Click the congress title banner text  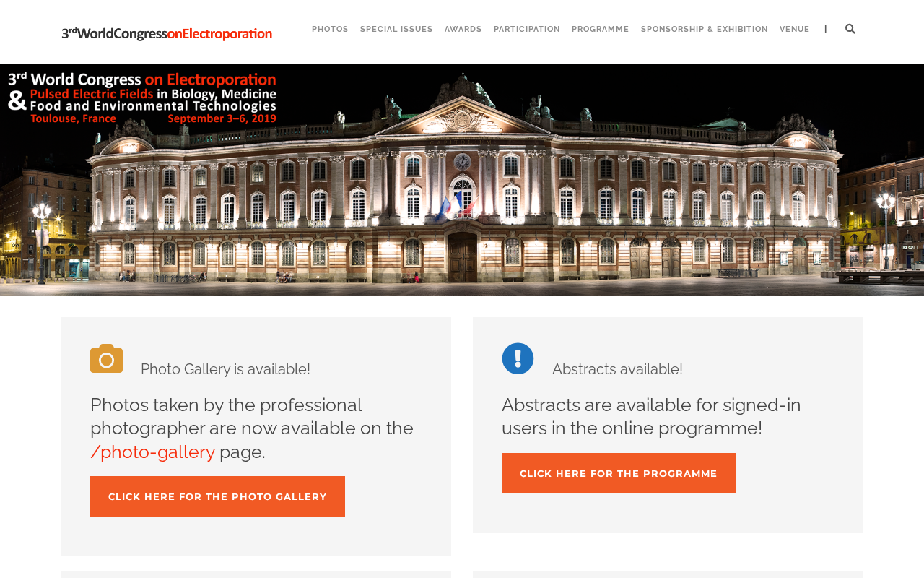pyautogui.click(x=142, y=98)
